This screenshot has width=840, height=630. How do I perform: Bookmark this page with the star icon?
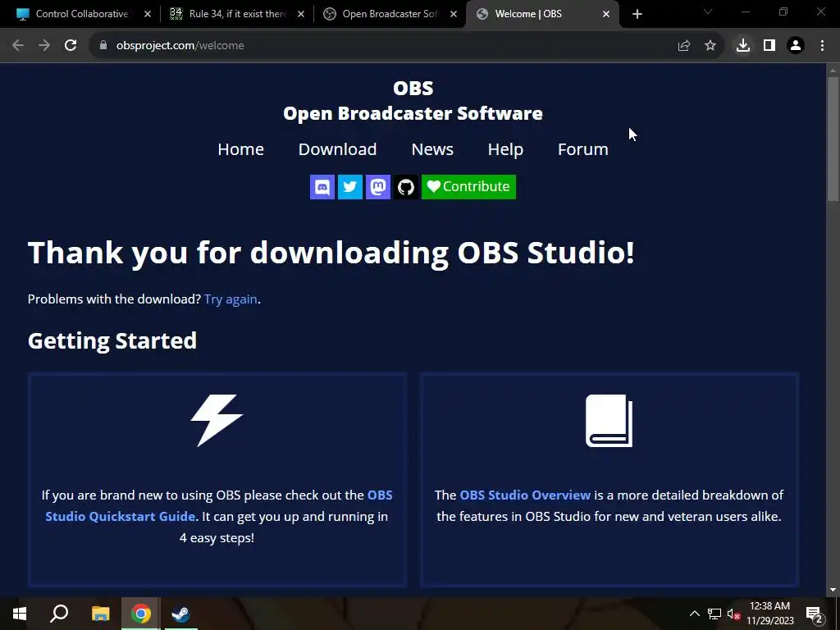(x=710, y=46)
